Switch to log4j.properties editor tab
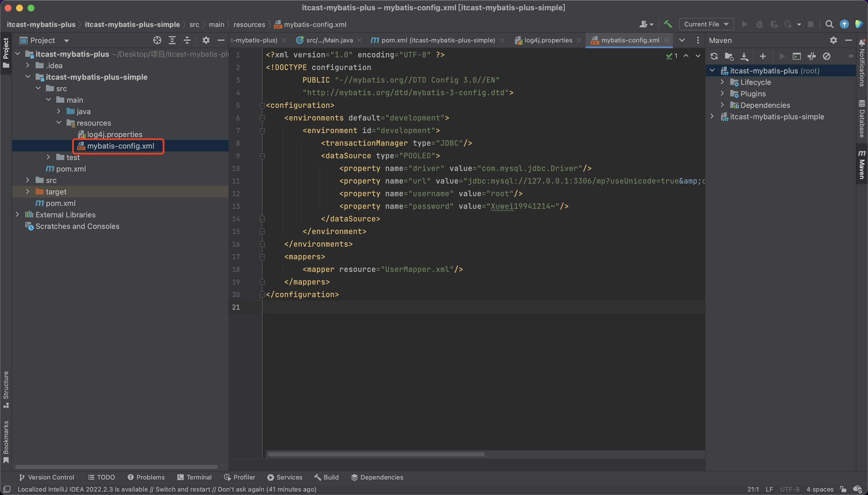Image resolution: width=868 pixels, height=495 pixels. point(548,40)
